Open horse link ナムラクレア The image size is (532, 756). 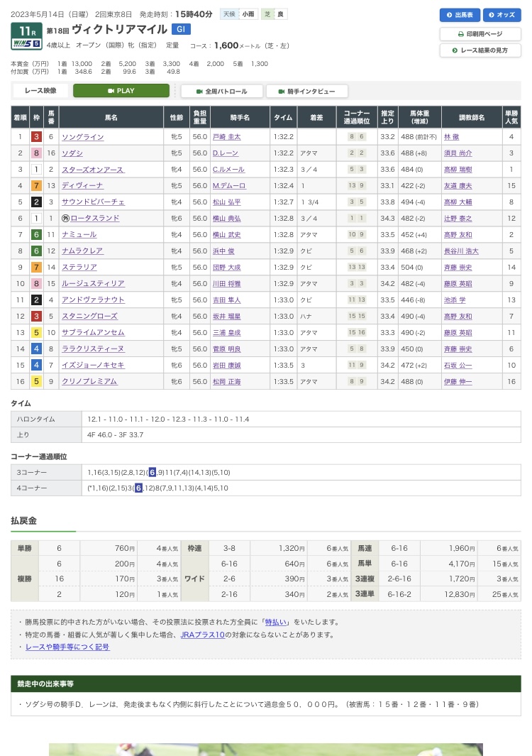point(82,251)
